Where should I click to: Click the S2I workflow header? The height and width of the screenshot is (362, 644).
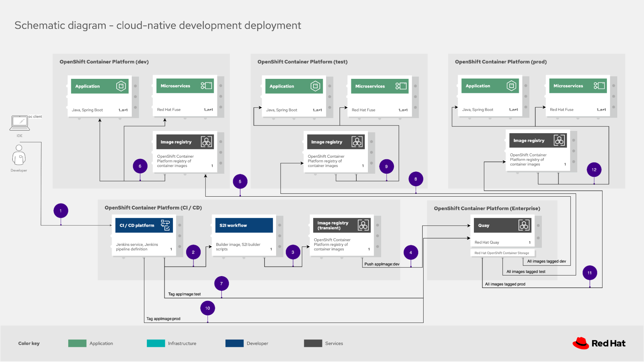tap(244, 225)
